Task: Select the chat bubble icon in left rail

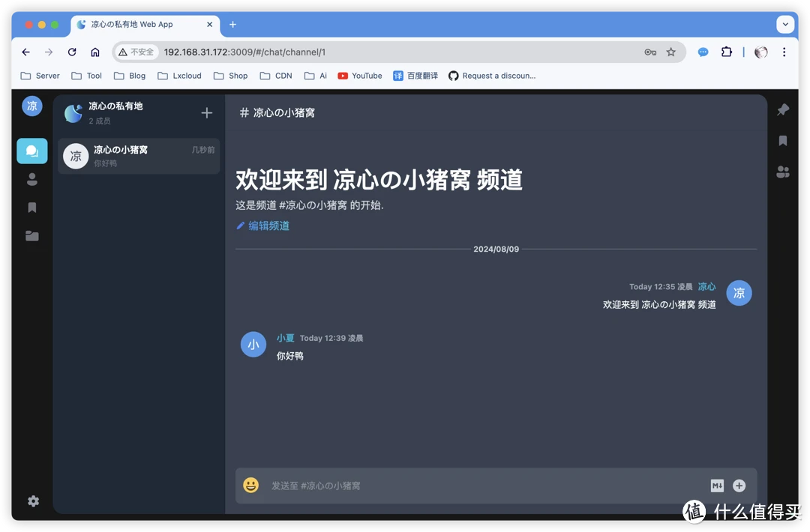Action: [x=31, y=151]
